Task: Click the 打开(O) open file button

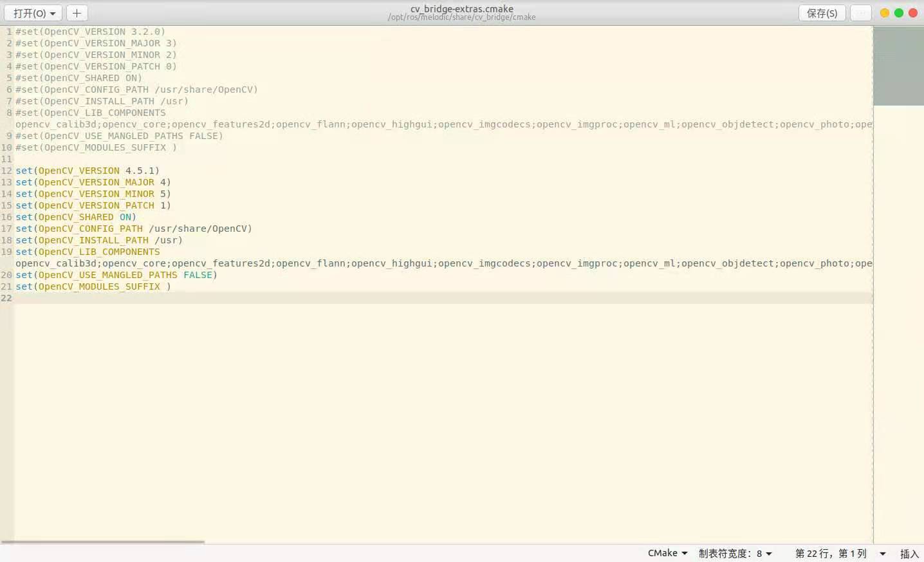Action: tap(28, 13)
